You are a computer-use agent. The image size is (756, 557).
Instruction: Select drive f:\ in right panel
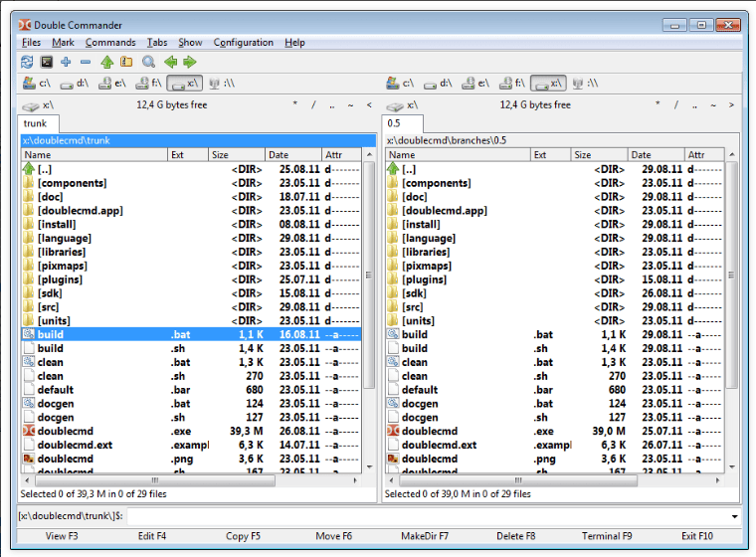click(512, 84)
